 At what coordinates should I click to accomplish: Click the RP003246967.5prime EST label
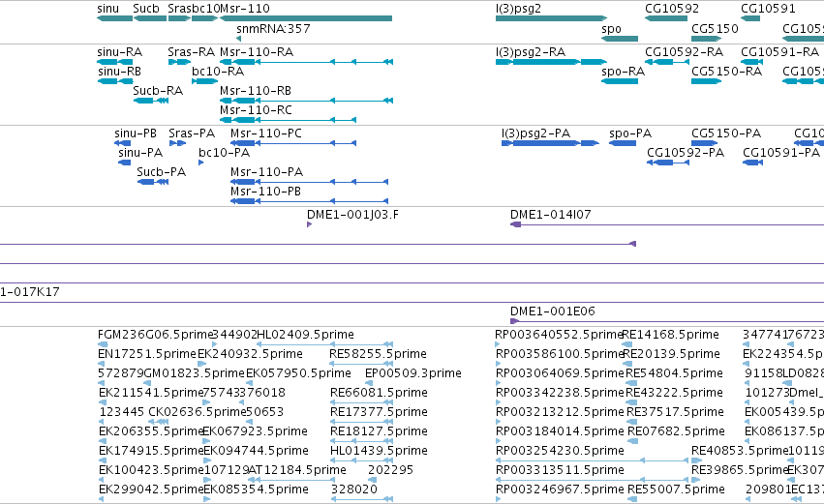point(560,489)
